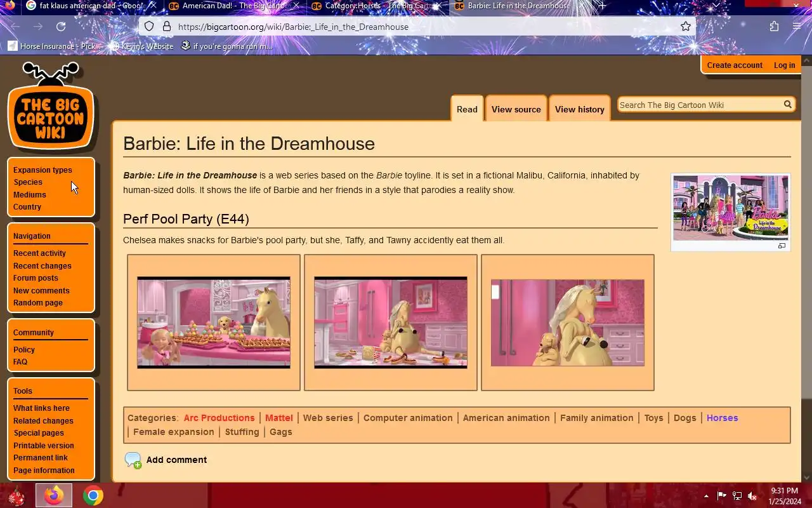
Task: Go to a Random page
Action: pos(38,303)
